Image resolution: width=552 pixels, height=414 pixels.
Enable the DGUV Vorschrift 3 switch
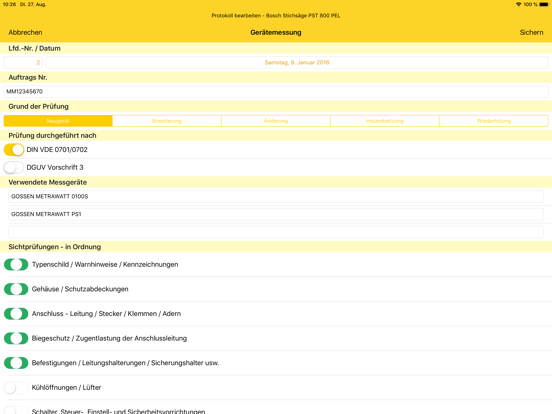point(14,167)
